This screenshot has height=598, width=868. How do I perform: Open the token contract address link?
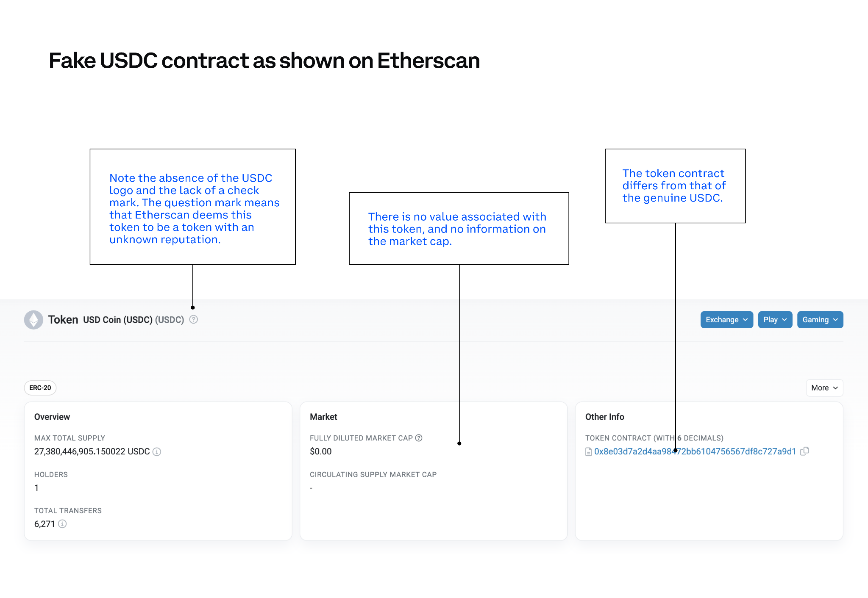pos(695,451)
